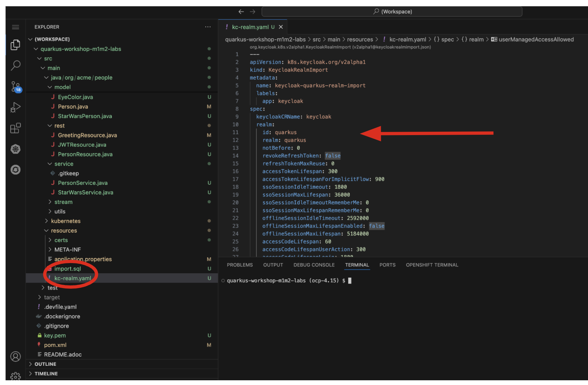Switch to the PROBLEMS panel tab
588x385 pixels.
tap(240, 265)
